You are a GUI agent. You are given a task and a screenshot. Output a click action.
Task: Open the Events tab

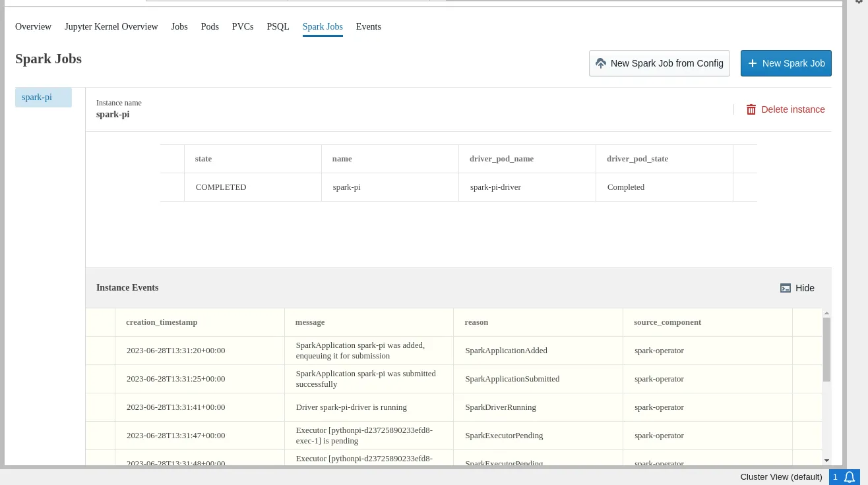(x=369, y=27)
